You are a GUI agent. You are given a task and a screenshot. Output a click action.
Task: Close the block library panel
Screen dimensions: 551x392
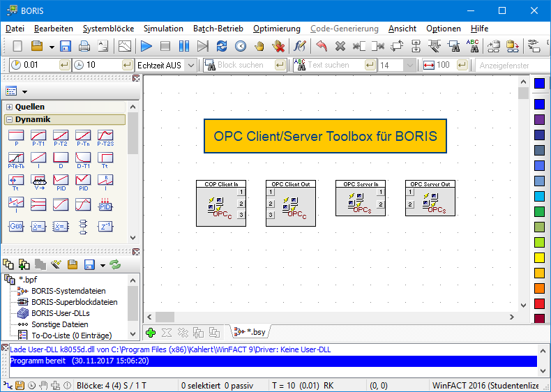[136, 78]
